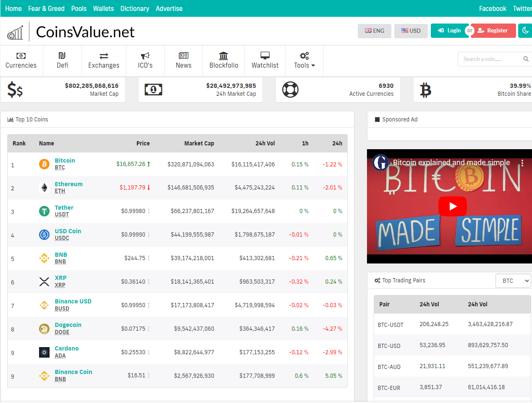The image size is (532, 403).
Task: Click the Cardano logo icon
Action: pyautogui.click(x=44, y=352)
